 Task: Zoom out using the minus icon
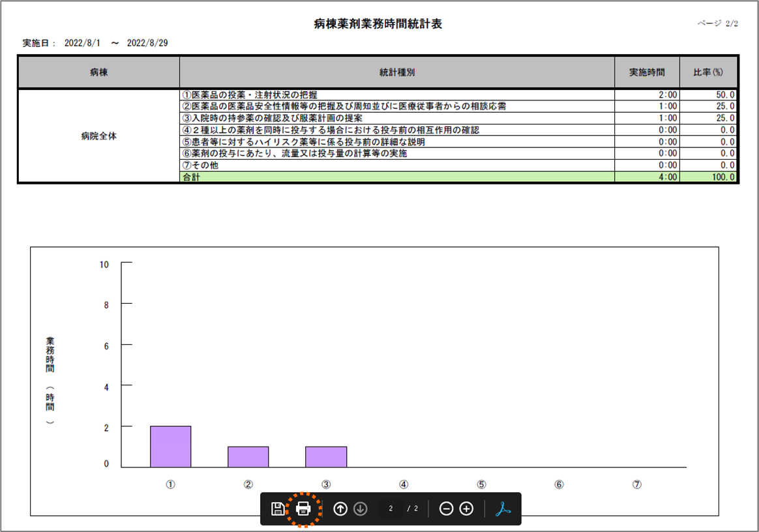click(x=446, y=509)
